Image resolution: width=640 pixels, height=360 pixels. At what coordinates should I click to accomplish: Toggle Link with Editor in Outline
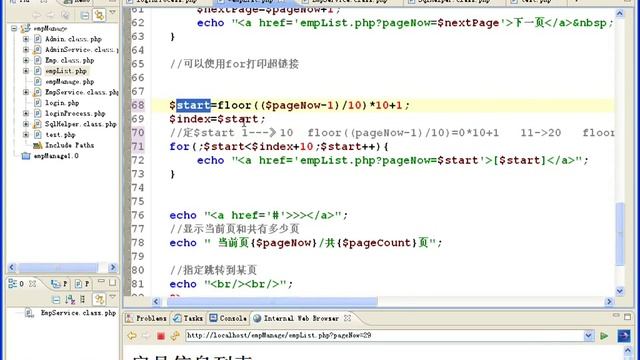click(99, 300)
